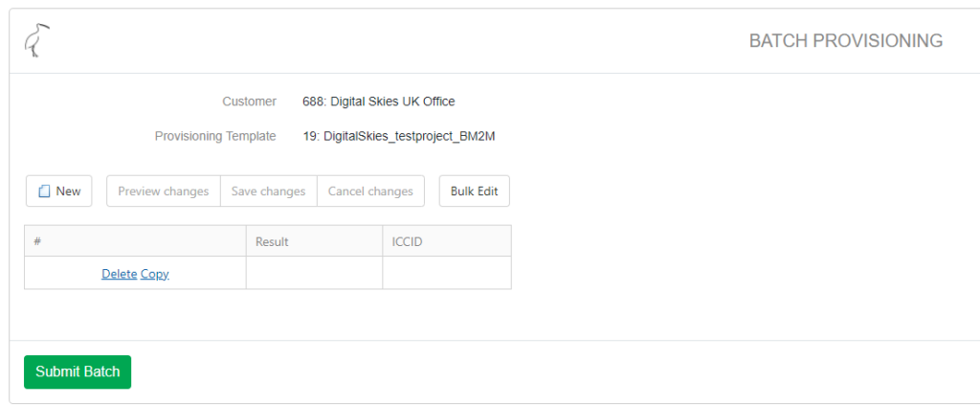This screenshot has width=980, height=405.
Task: Click the empty ICCID cell
Action: 446,273
